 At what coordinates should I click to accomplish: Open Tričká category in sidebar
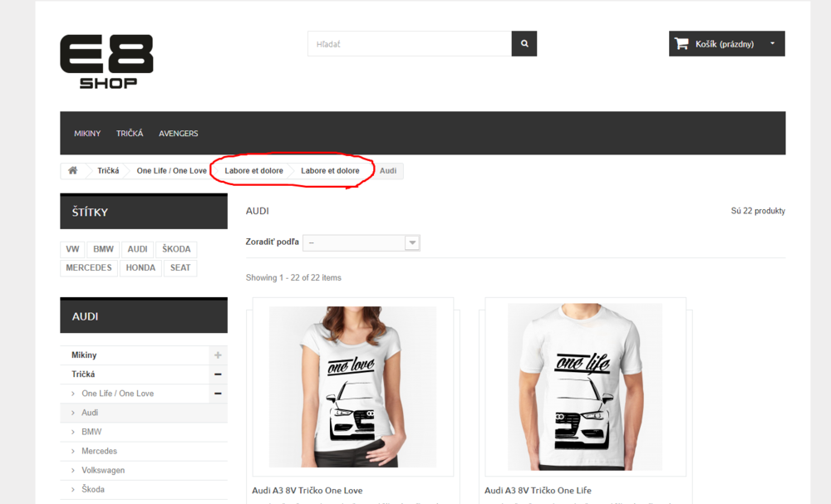[x=83, y=374]
